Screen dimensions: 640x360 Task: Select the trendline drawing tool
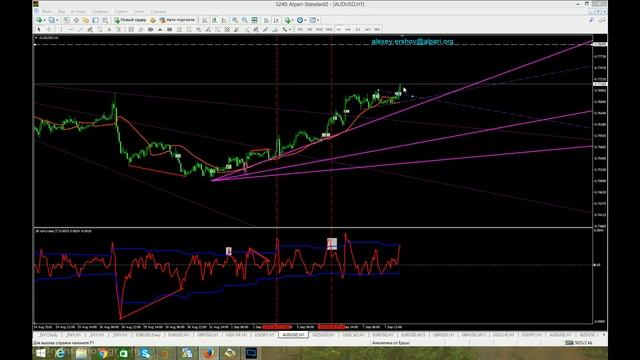click(81, 29)
